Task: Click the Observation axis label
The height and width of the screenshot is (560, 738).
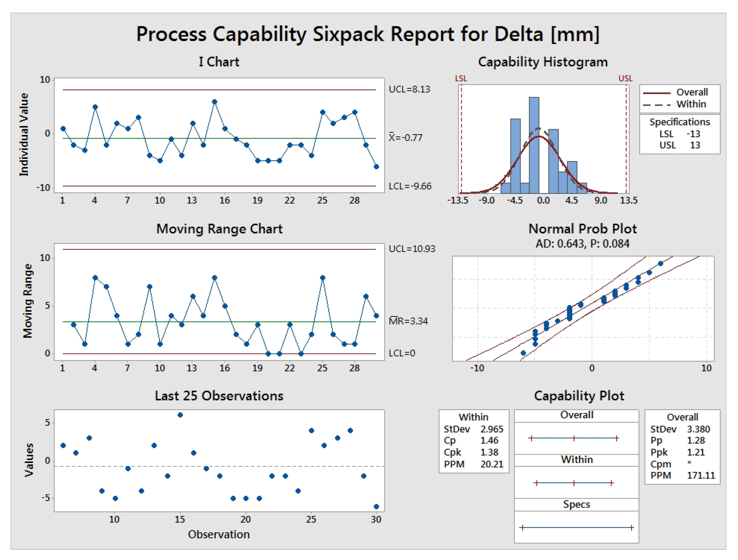Action: pos(219,534)
